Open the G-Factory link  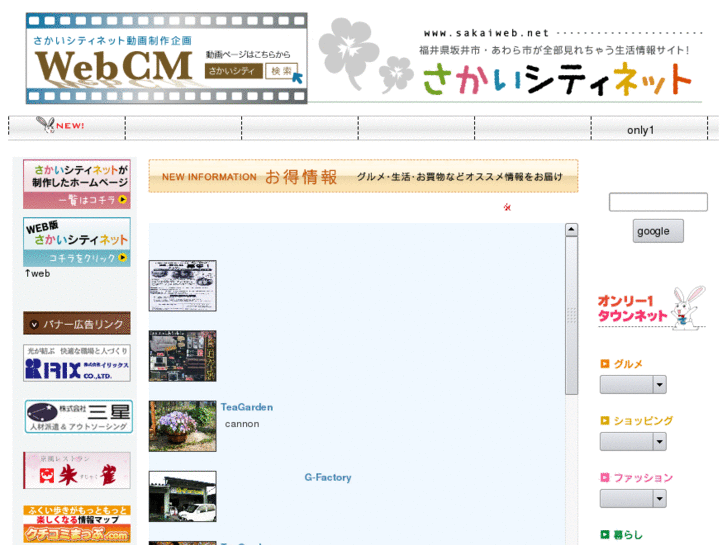328,477
